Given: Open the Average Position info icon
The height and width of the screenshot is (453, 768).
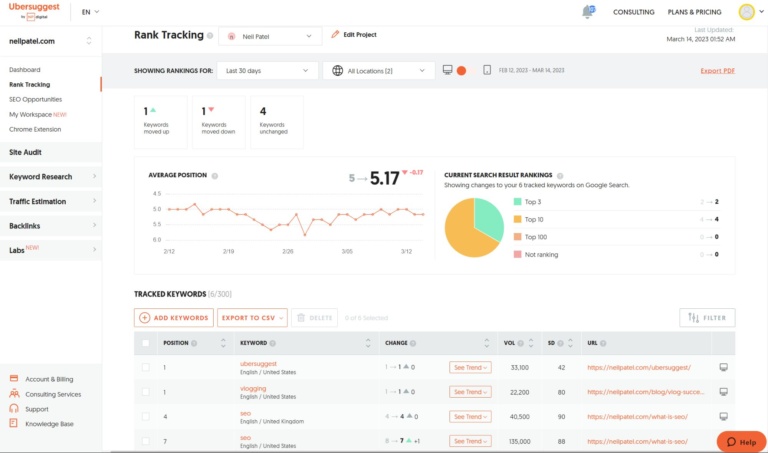Looking at the screenshot, I should [x=215, y=176].
